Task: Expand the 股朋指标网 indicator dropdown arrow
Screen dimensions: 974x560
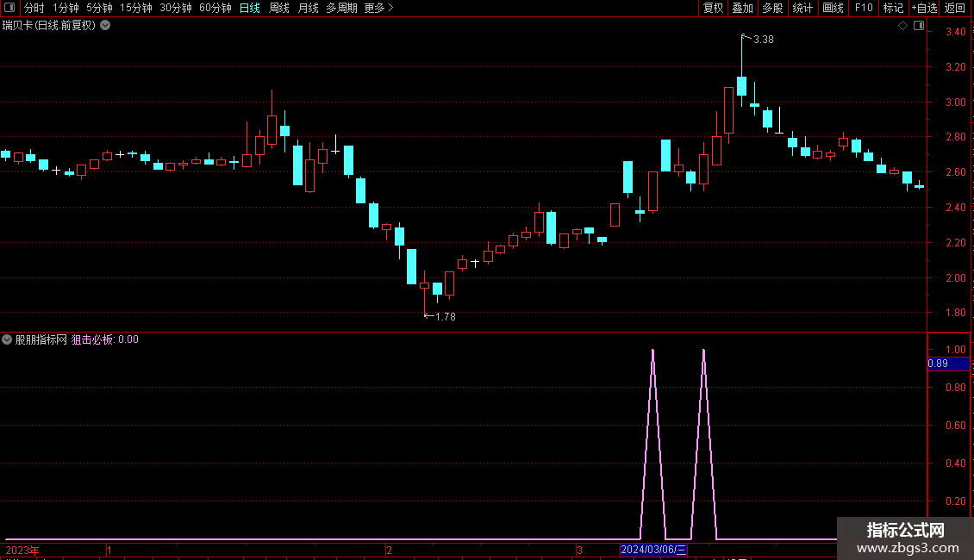Action: pyautogui.click(x=7, y=339)
